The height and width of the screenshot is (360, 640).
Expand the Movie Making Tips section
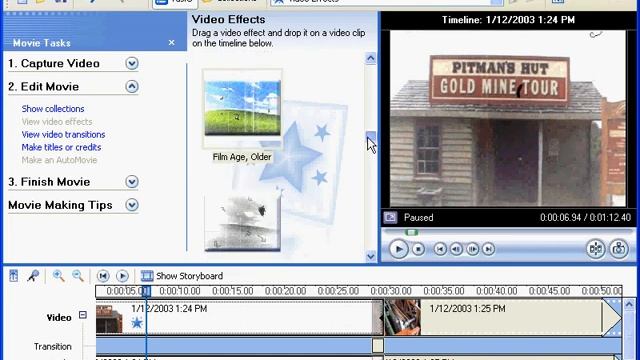click(x=132, y=205)
